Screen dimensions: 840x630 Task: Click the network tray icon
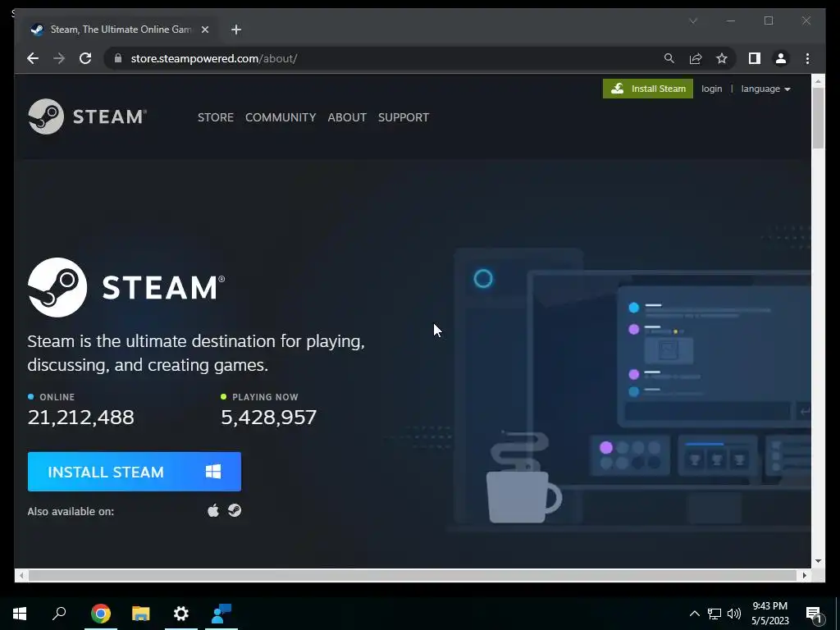(714, 614)
